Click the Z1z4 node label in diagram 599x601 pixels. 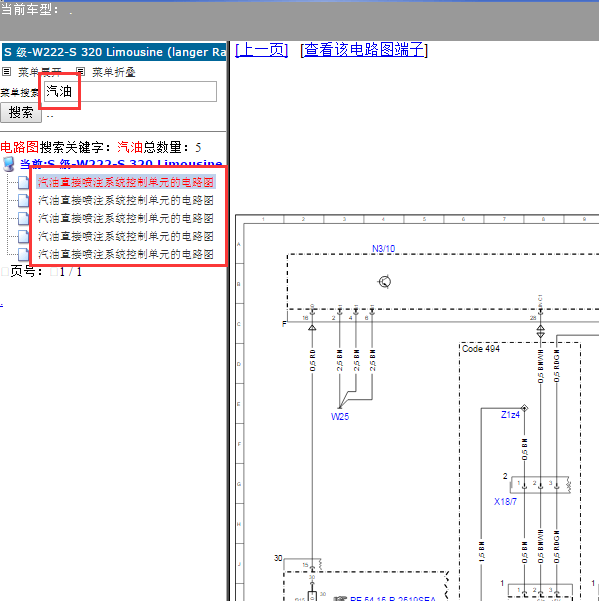point(510,415)
